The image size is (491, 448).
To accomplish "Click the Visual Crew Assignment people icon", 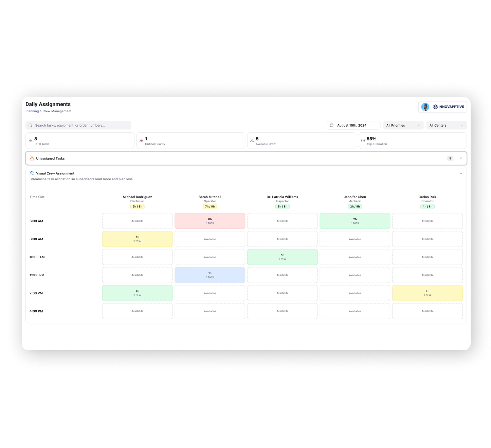I will [32, 173].
